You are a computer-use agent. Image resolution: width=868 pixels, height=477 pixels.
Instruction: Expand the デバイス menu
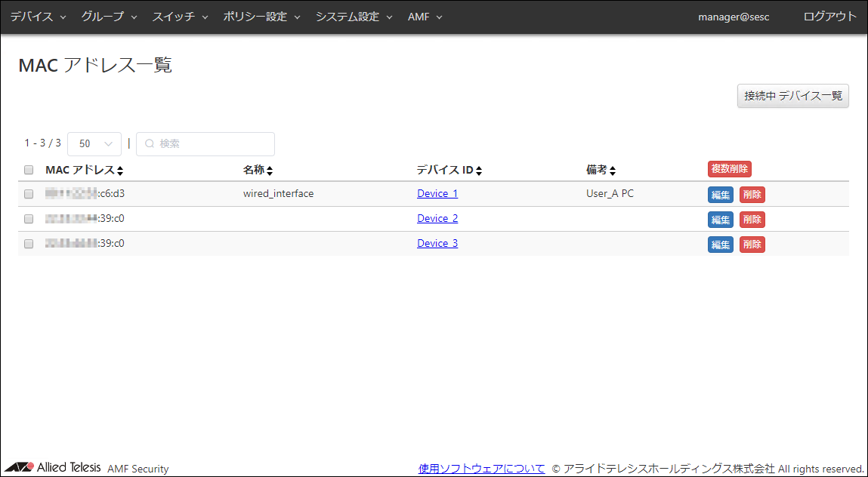(x=38, y=17)
